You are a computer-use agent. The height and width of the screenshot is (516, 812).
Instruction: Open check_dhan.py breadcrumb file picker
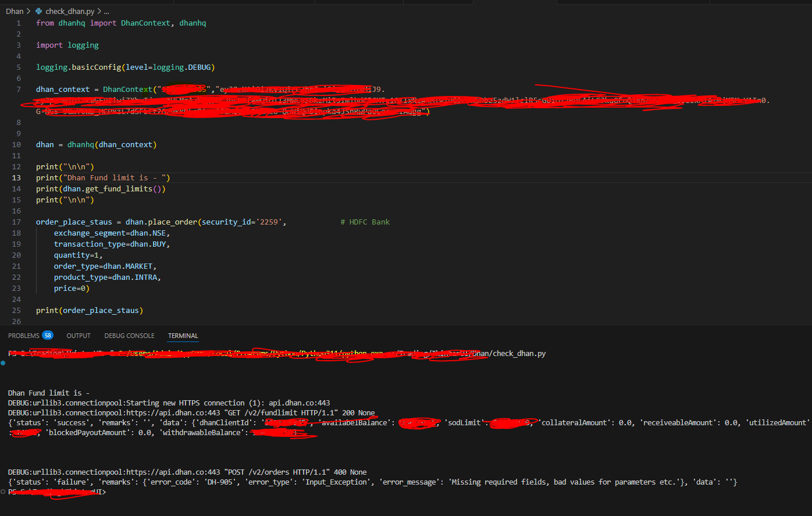click(69, 11)
